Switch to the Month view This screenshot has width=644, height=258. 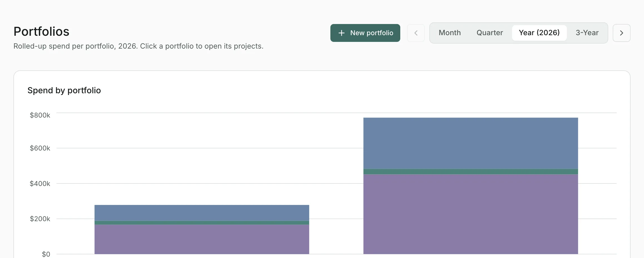point(450,33)
